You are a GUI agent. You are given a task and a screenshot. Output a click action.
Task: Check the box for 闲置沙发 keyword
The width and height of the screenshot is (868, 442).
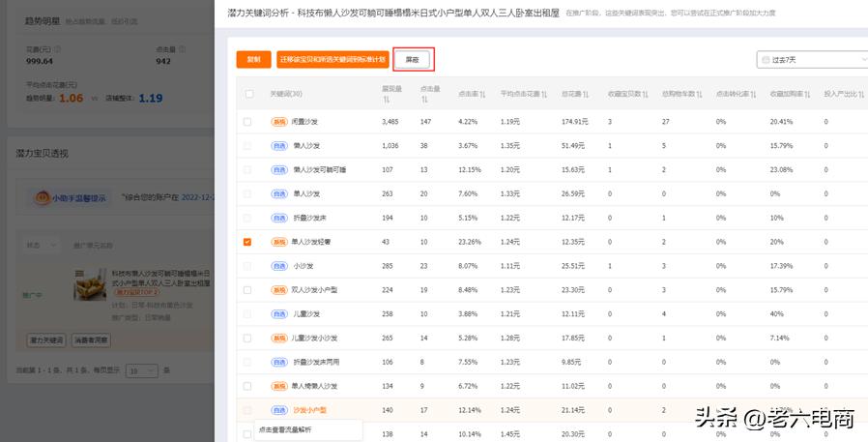pyautogui.click(x=246, y=122)
